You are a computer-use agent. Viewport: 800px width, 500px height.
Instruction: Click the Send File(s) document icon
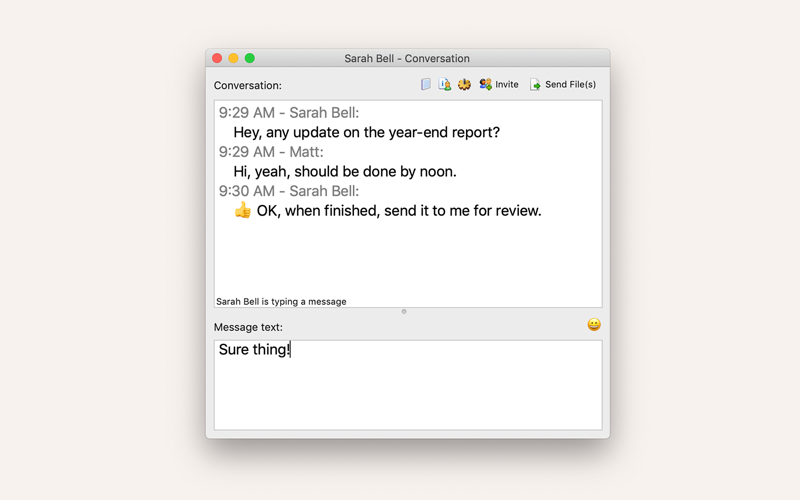pyautogui.click(x=535, y=85)
